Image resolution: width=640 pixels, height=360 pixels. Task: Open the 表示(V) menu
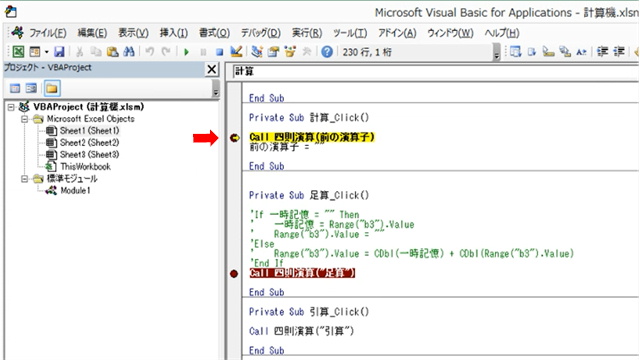pyautogui.click(x=133, y=33)
